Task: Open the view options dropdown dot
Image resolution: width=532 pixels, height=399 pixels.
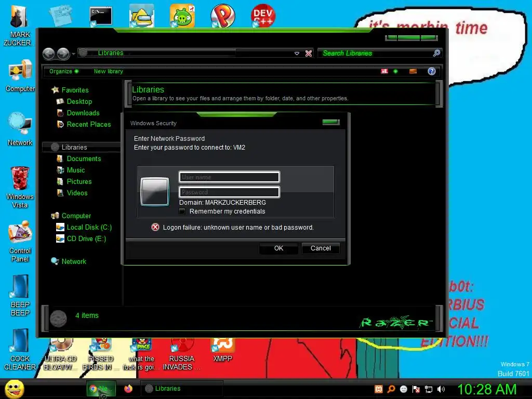Action: point(395,71)
